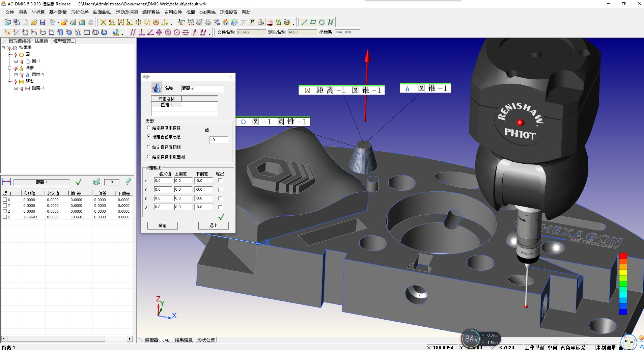Click the Save floppy disk icon
Screen dimensions: 644x350
coord(43,22)
